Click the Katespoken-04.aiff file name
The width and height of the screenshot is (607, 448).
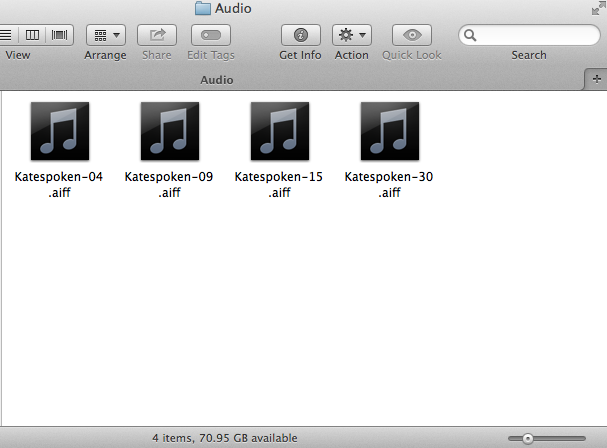pyautogui.click(x=59, y=184)
